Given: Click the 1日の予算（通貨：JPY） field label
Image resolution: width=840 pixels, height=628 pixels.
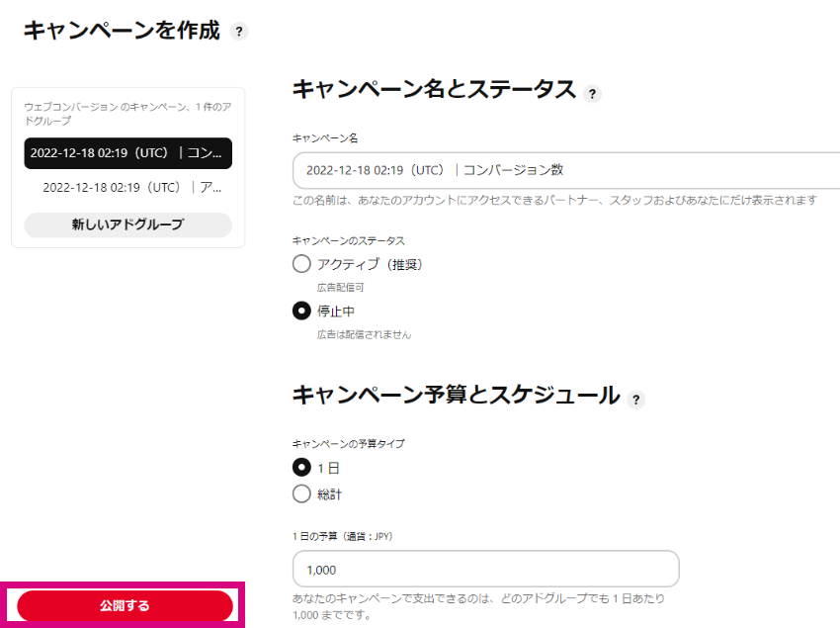Looking at the screenshot, I should pyautogui.click(x=342, y=536).
